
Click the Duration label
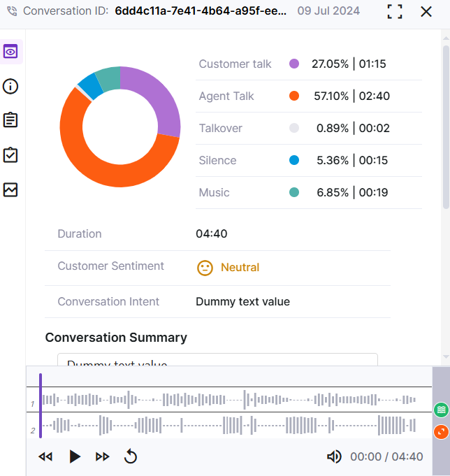coord(80,233)
